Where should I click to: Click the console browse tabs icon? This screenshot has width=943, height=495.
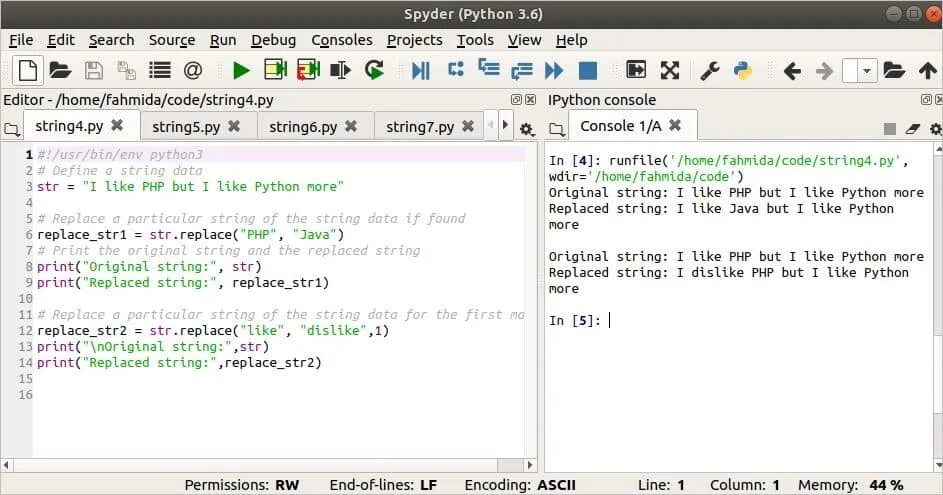[x=557, y=129]
